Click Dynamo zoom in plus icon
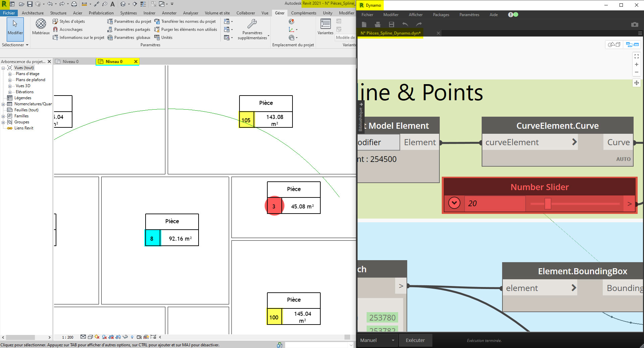The height and width of the screenshot is (348, 644). [636, 64]
